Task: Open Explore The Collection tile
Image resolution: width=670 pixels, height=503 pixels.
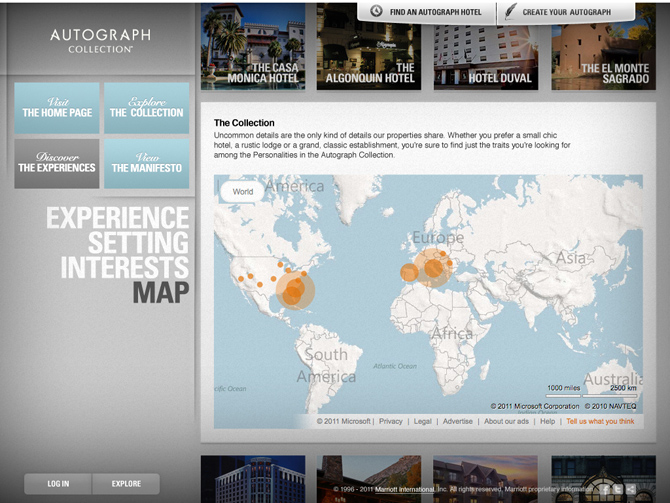Action: point(146,108)
